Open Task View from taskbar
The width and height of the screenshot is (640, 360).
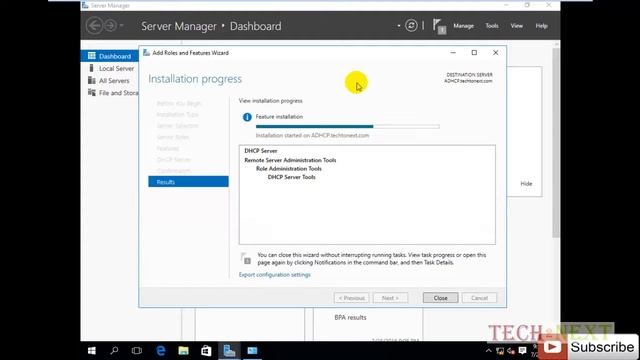point(137,351)
